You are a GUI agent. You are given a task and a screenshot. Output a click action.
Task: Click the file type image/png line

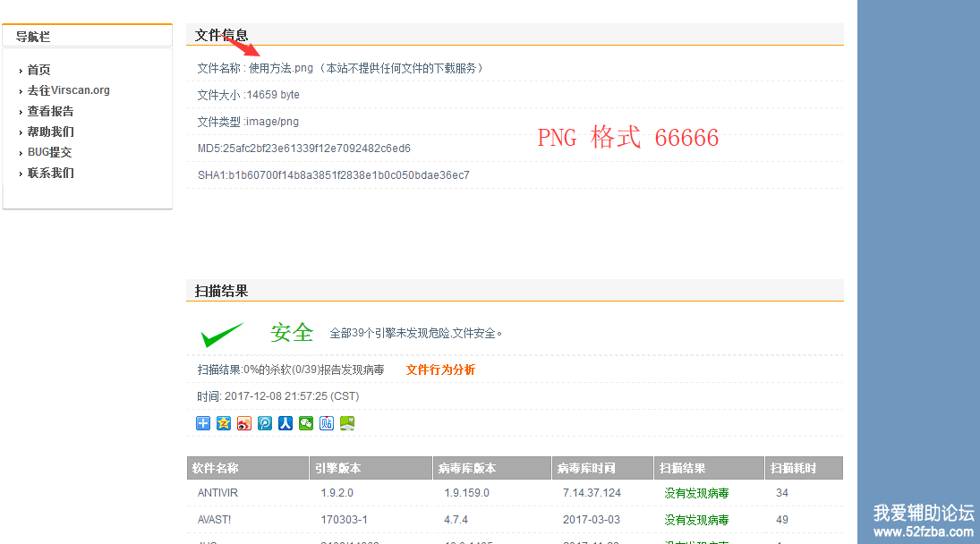coord(248,122)
